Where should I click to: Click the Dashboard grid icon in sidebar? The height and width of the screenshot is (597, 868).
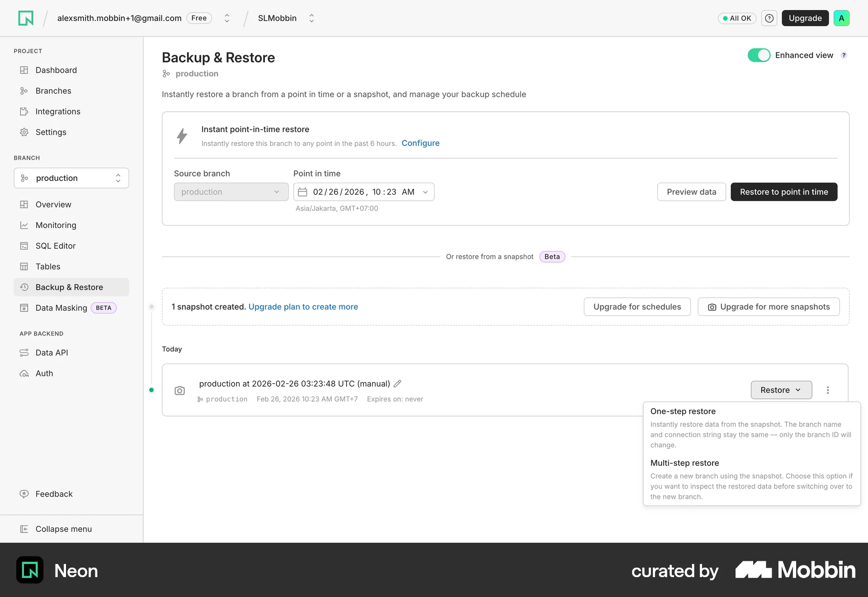(24, 70)
